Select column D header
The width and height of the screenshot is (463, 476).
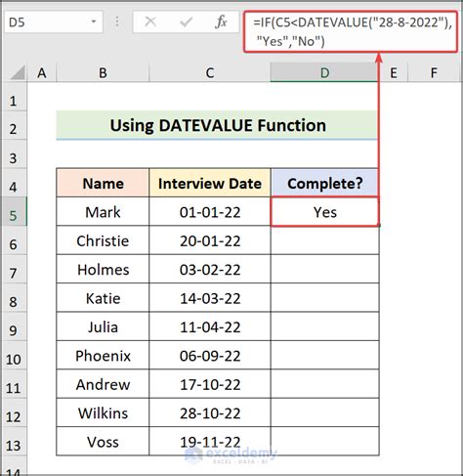[x=324, y=72]
